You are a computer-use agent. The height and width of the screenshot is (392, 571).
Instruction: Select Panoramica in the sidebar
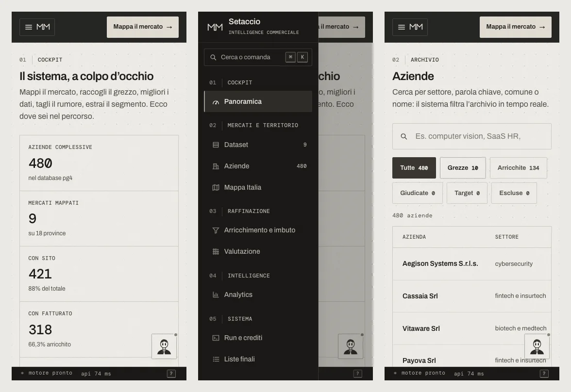tap(258, 101)
